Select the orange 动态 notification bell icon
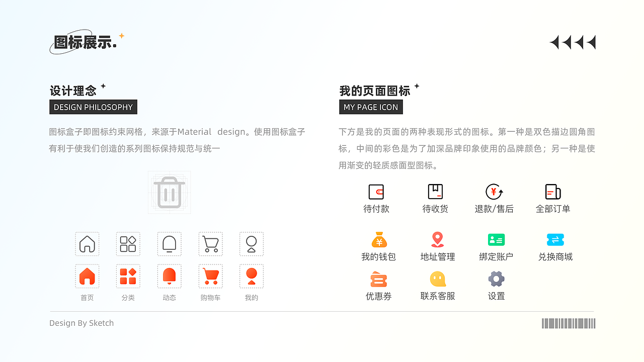644x362 pixels. pos(169,276)
